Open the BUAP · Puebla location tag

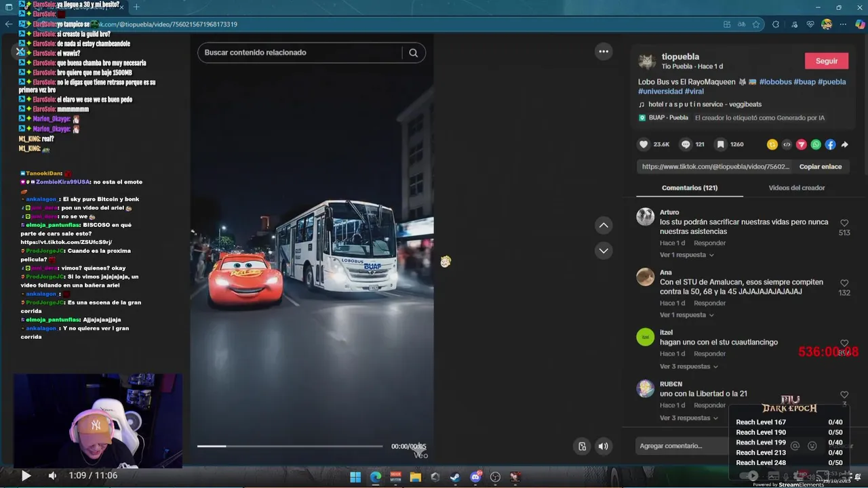click(x=663, y=117)
